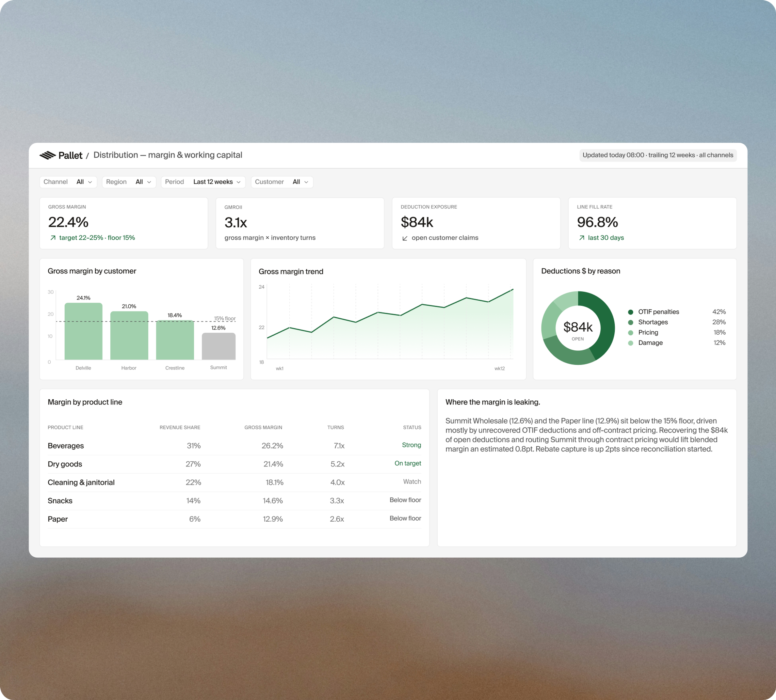776x700 pixels.
Task: Click the Gross margin trend chart title
Action: coord(291,272)
